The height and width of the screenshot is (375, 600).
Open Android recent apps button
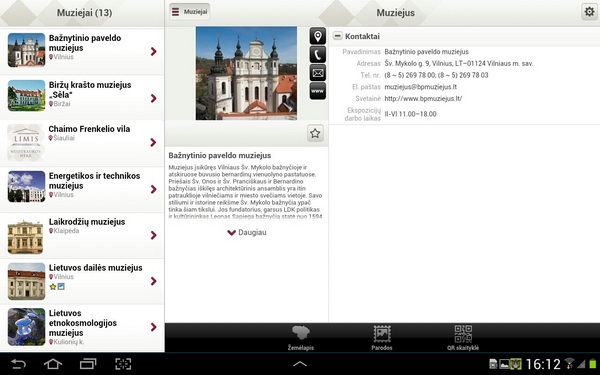click(x=88, y=364)
